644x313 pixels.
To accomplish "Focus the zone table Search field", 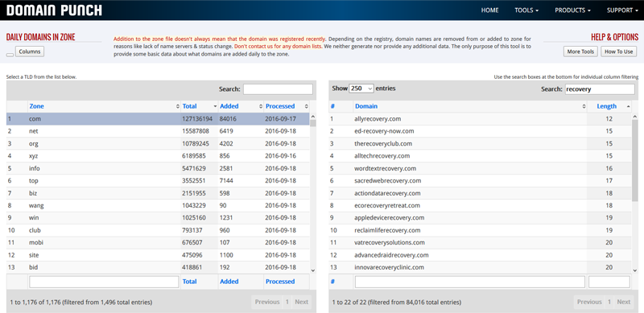I will point(278,89).
